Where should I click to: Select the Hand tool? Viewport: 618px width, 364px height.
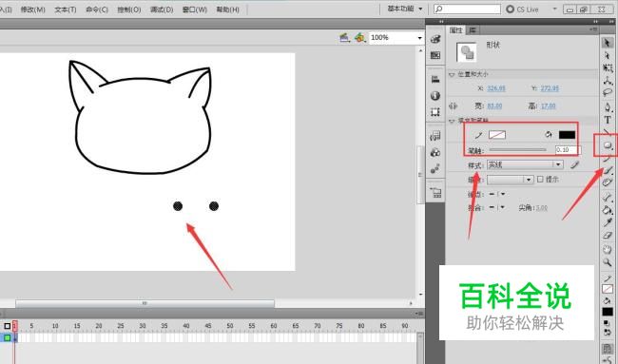tap(608, 249)
